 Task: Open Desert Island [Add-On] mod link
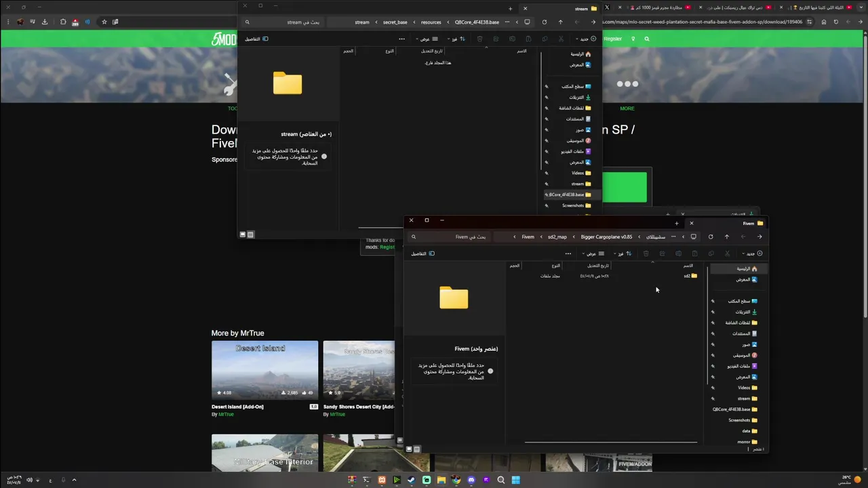(237, 407)
